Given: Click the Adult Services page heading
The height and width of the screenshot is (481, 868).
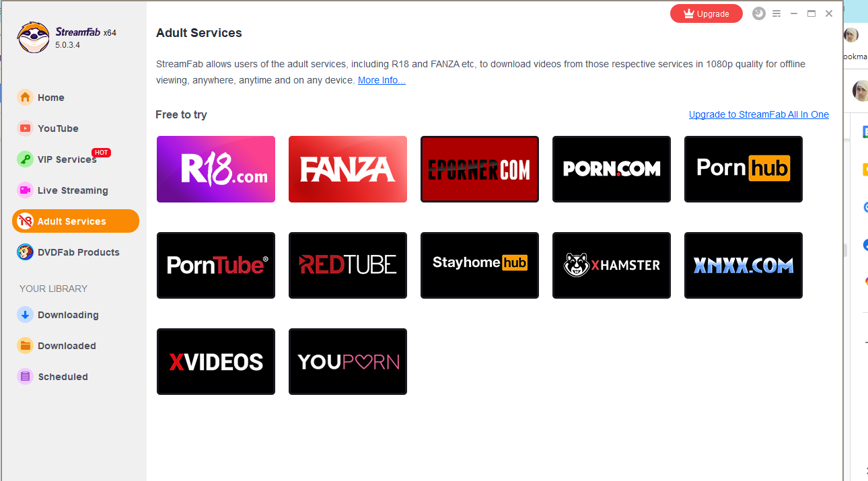Looking at the screenshot, I should [199, 33].
